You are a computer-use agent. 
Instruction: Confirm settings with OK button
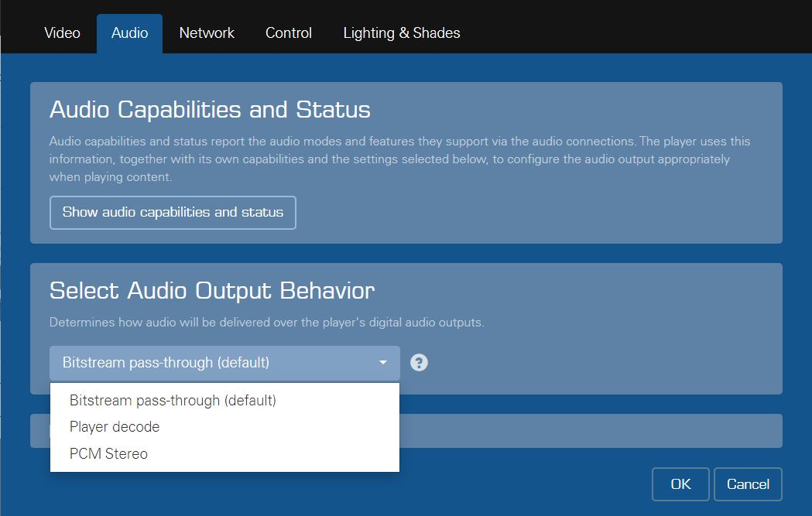680,484
